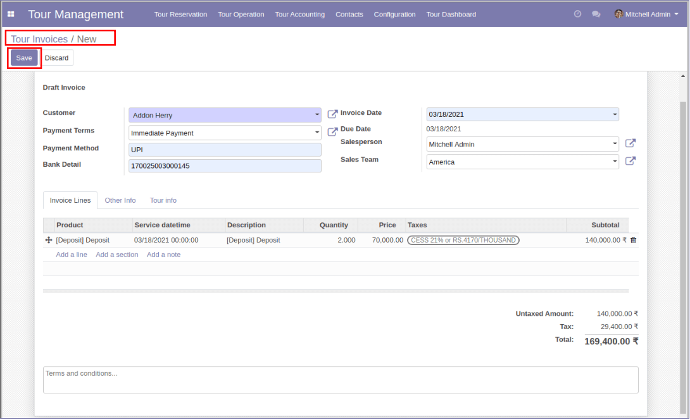
Task: Switch to the Tour Info tab
Action: (x=163, y=200)
